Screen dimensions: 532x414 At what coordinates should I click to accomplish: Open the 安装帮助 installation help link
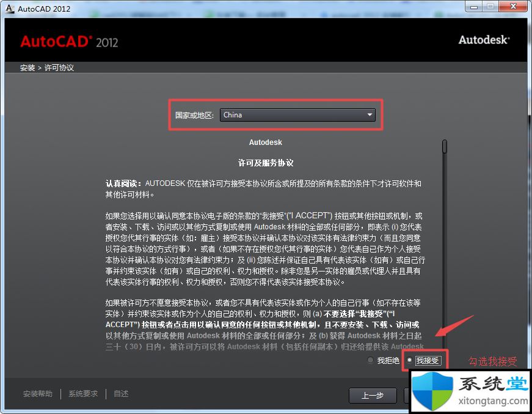coord(38,394)
